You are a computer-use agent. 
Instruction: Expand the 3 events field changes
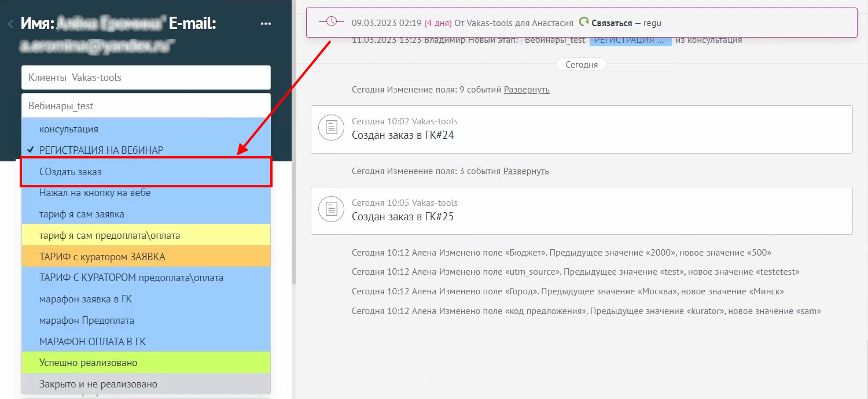pos(525,171)
